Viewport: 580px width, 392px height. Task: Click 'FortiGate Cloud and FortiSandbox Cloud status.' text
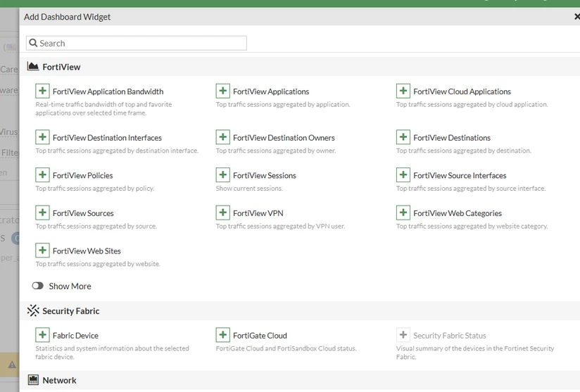pos(286,348)
